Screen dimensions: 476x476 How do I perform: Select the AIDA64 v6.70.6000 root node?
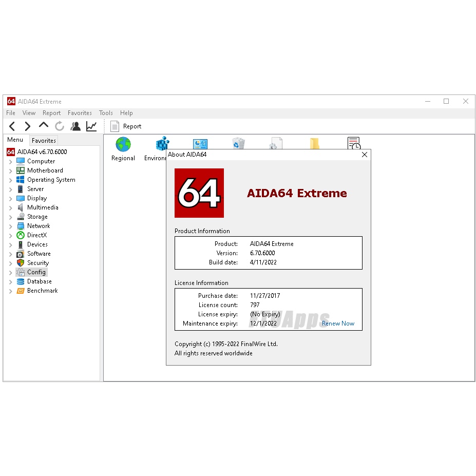[x=42, y=152]
